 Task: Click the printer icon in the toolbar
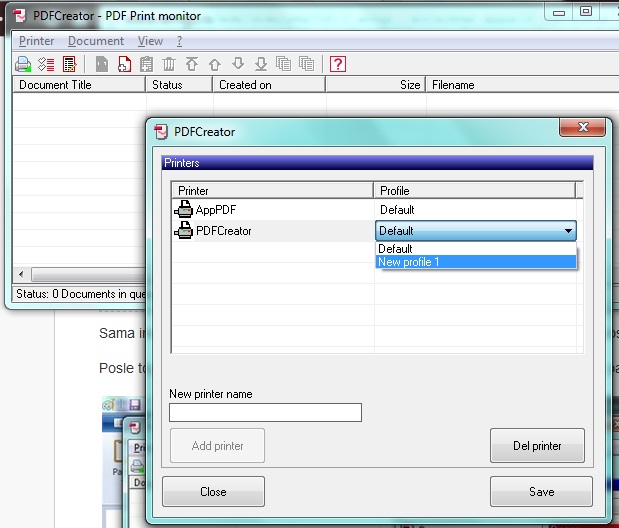click(x=23, y=64)
